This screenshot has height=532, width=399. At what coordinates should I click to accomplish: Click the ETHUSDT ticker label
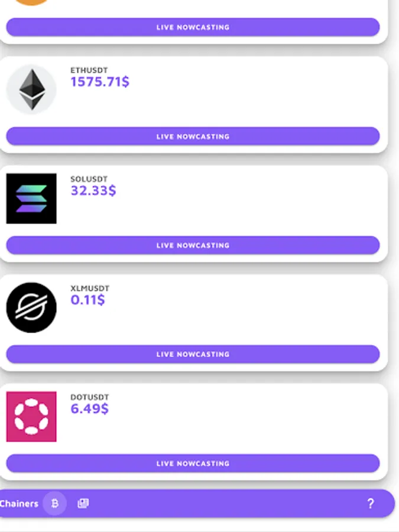tap(89, 70)
